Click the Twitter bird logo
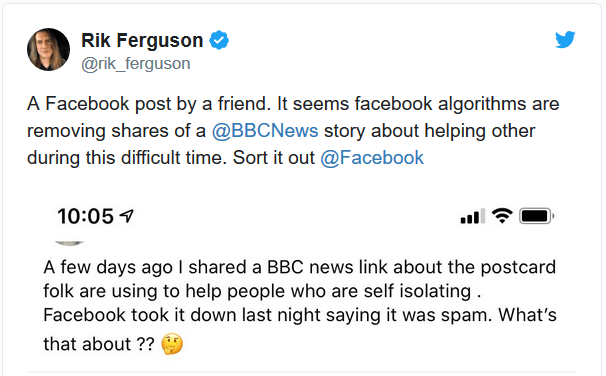 tap(565, 39)
